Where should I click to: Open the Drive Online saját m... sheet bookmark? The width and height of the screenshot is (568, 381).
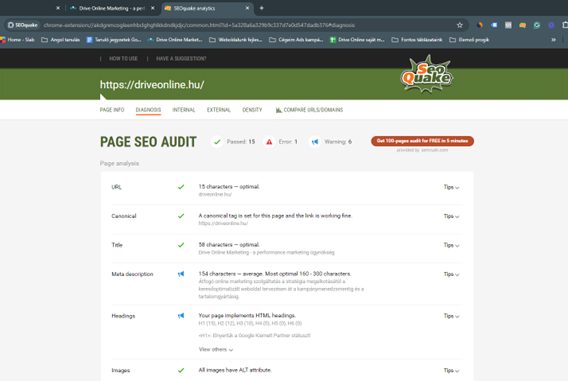[357, 40]
